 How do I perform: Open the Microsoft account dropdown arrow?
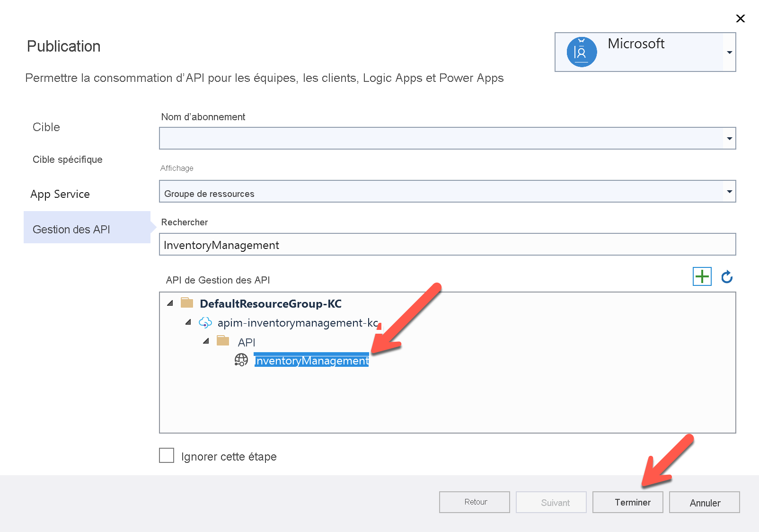pos(730,53)
